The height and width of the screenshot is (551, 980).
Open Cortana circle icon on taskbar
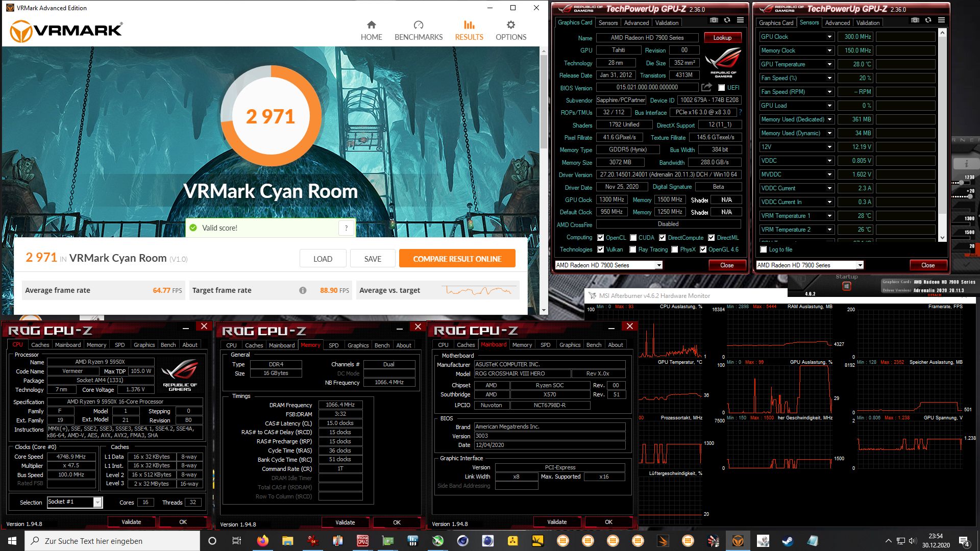[212, 541]
